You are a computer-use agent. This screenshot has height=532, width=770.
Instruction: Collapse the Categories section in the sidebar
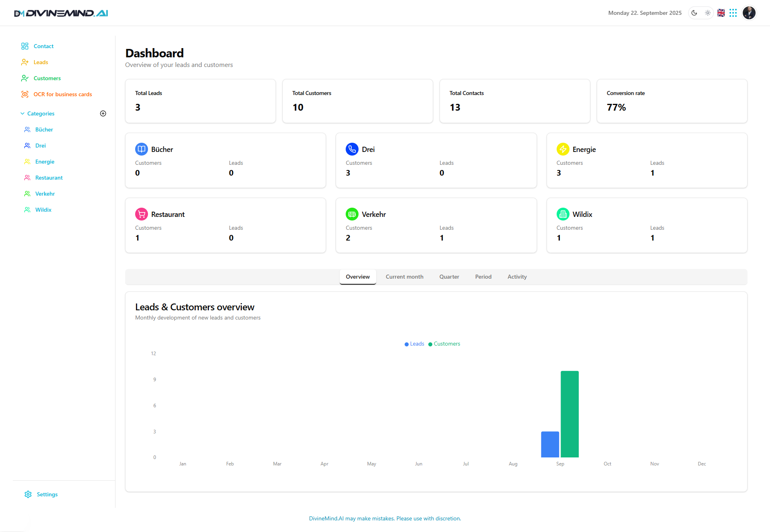click(22, 113)
